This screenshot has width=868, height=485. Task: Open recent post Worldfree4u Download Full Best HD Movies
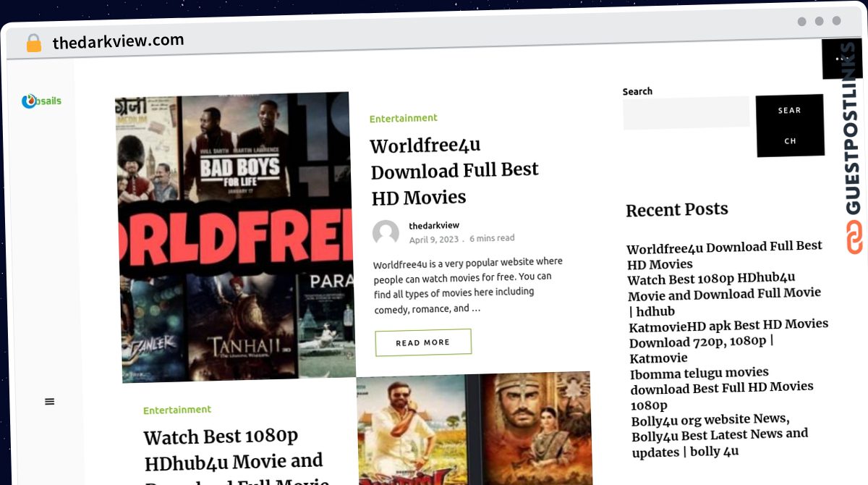pyautogui.click(x=725, y=255)
